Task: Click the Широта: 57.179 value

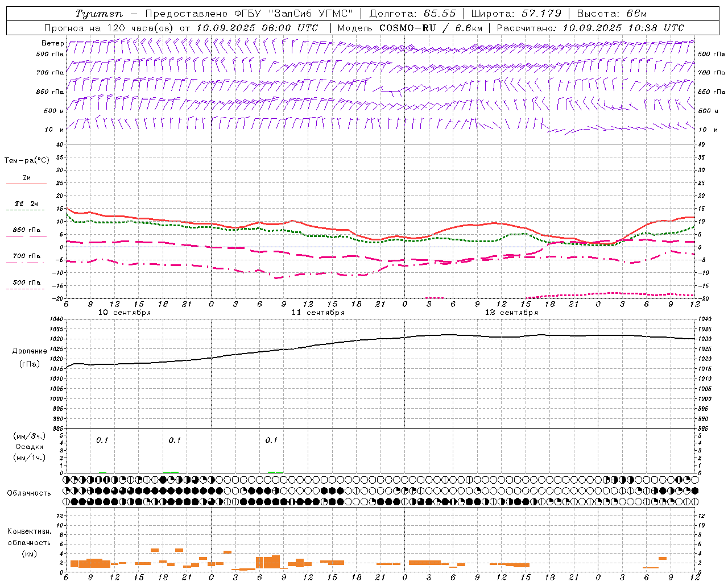Action: [516, 14]
